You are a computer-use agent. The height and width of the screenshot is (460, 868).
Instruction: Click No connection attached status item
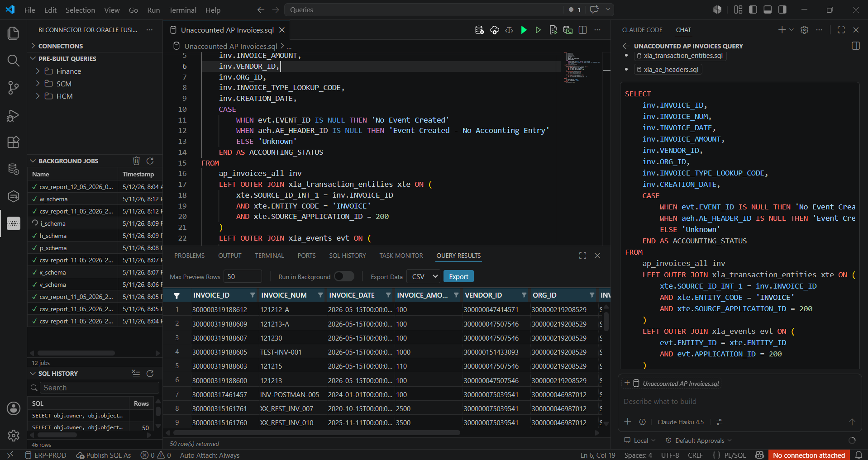click(809, 455)
